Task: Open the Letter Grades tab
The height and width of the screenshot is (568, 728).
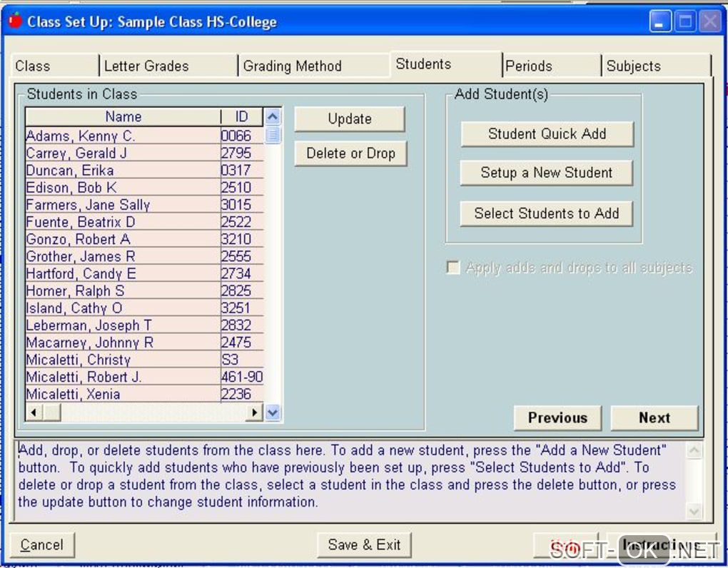Action: click(168, 66)
